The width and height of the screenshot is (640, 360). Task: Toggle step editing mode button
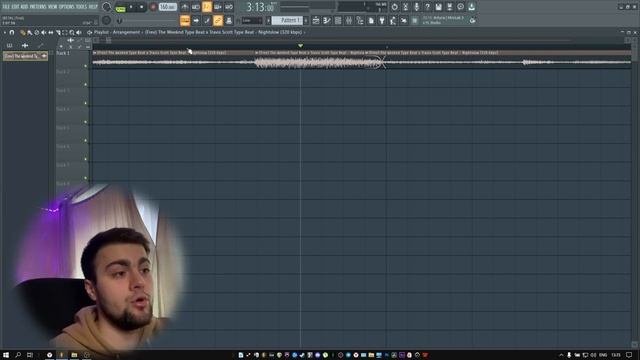tap(207, 20)
